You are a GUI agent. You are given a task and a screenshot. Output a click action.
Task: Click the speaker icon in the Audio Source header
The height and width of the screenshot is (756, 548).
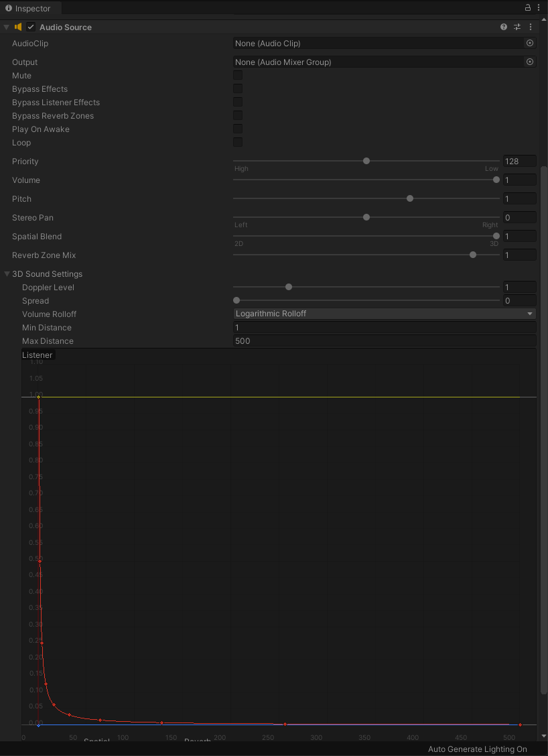[18, 26]
